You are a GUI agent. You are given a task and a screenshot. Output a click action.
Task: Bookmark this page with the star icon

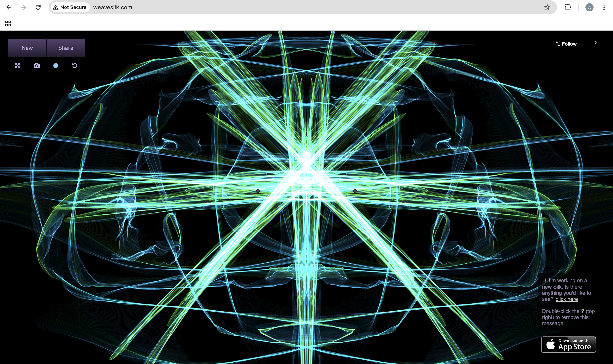click(547, 7)
